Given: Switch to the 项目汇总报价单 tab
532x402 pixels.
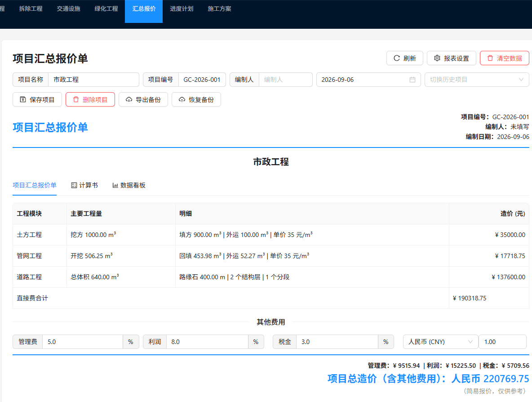Looking at the screenshot, I should pyautogui.click(x=35, y=185).
